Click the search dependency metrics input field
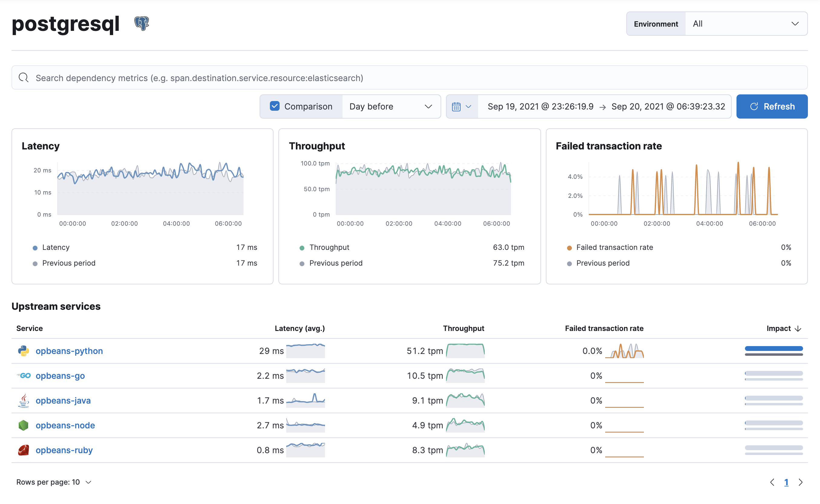The image size is (820, 504). pyautogui.click(x=410, y=77)
